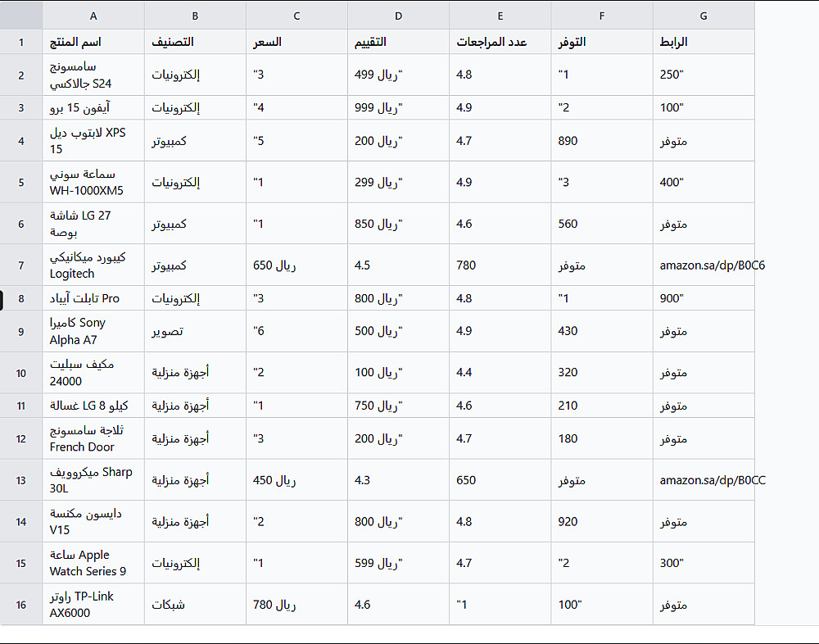Screen dimensions: 819x644
Task: Select the column E header
Action: click(500, 16)
